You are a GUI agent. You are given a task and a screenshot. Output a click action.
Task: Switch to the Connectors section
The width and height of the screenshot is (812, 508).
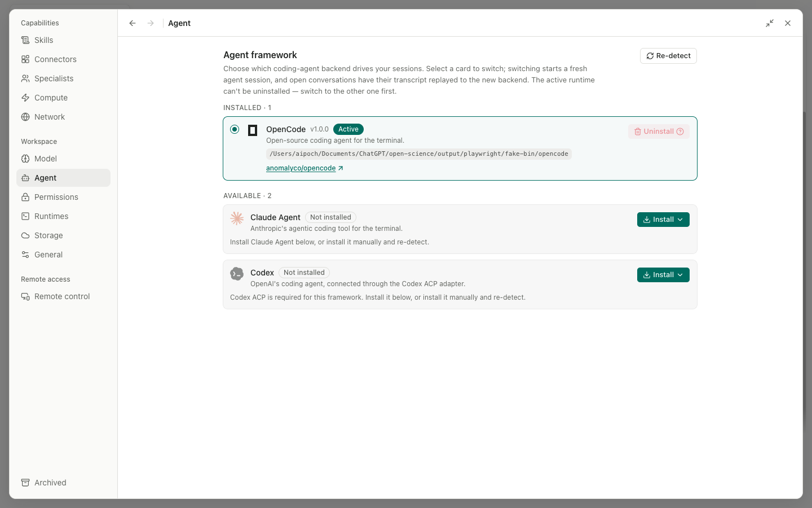pos(63,59)
